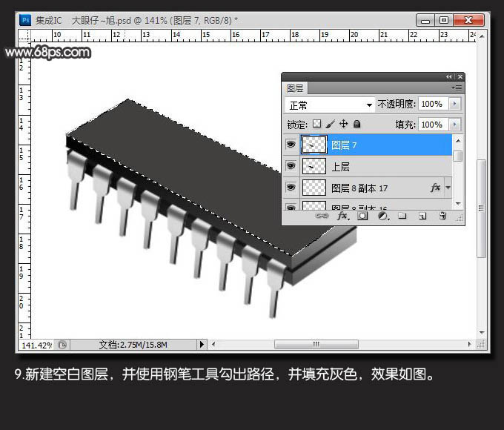Click 图层 7 layer thumbnail
This screenshot has height=430, width=504.
click(x=314, y=145)
